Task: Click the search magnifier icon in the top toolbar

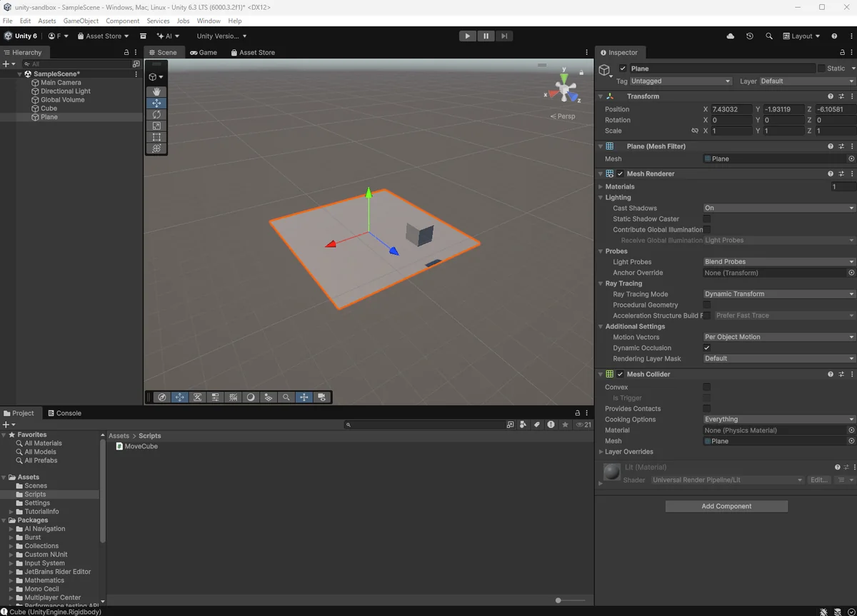Action: coord(768,36)
